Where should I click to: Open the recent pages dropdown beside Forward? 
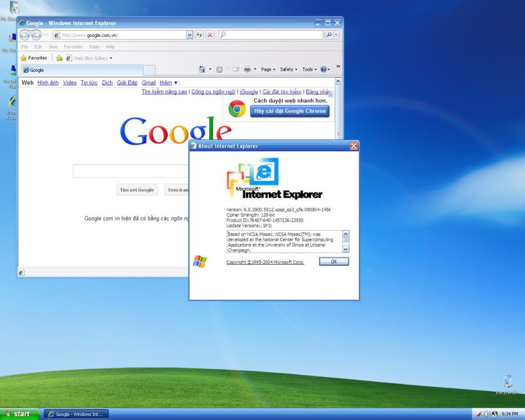(x=46, y=35)
